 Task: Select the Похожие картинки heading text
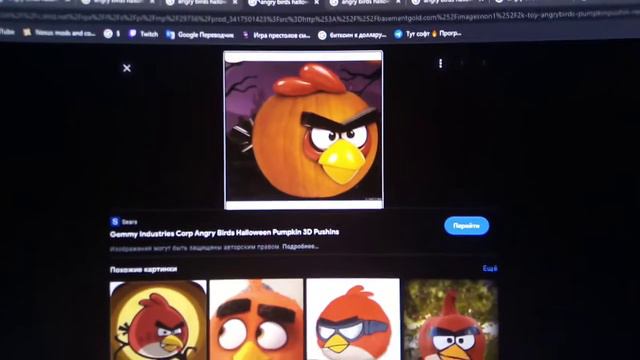(x=143, y=269)
